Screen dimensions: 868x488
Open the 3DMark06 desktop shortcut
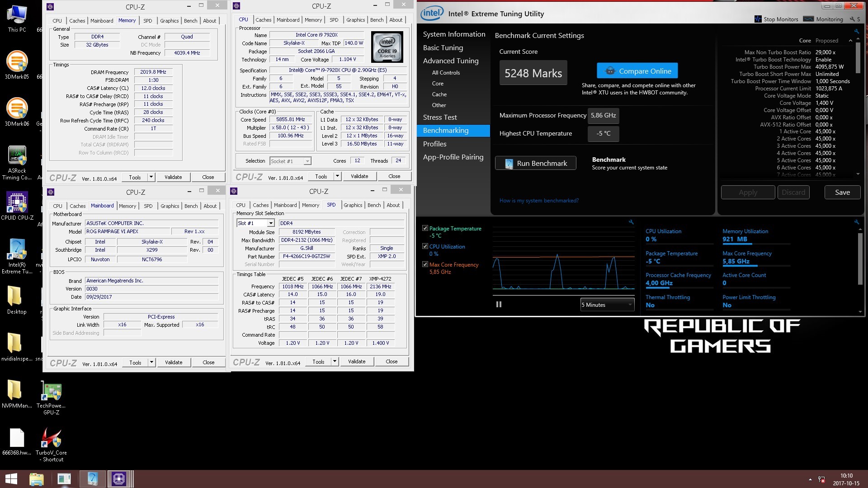point(17,112)
